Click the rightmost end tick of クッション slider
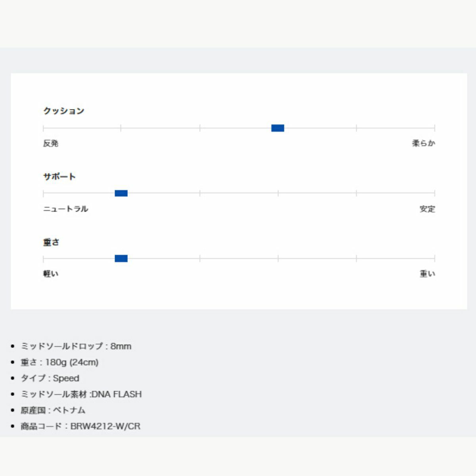476x476 pixels. tap(435, 128)
